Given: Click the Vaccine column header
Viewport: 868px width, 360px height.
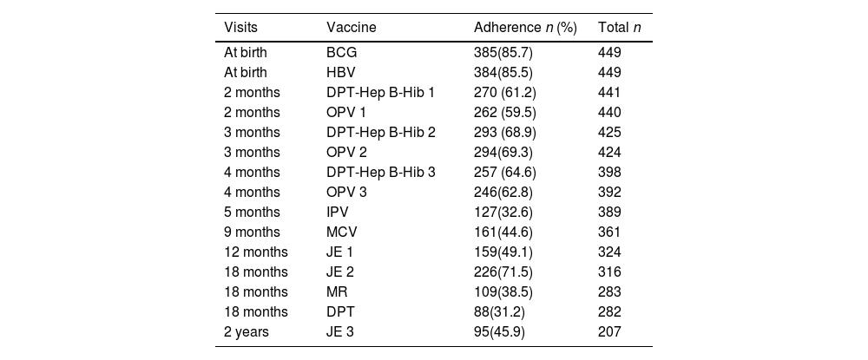Looking at the screenshot, I should coord(351,28).
